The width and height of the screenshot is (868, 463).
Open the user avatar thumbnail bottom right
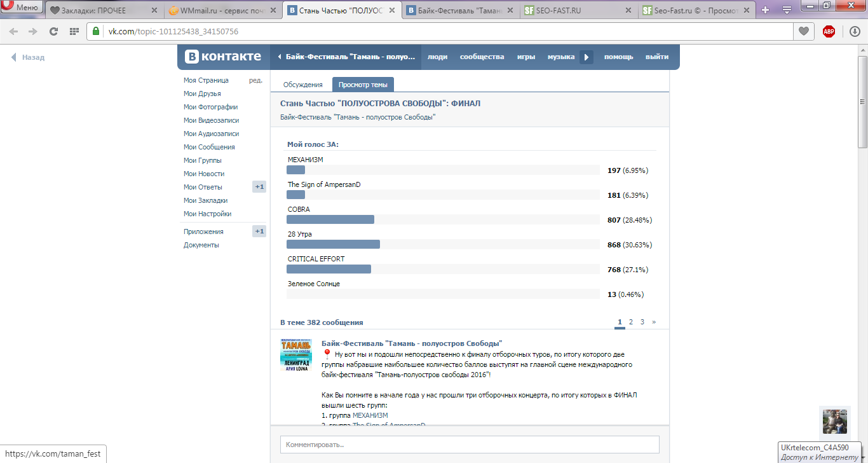[x=835, y=422]
